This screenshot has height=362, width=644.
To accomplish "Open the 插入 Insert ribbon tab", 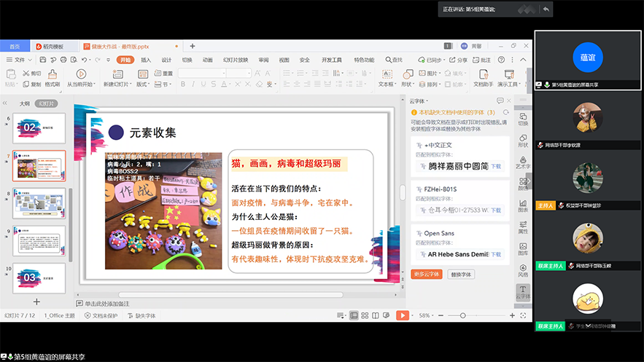I will click(x=146, y=60).
